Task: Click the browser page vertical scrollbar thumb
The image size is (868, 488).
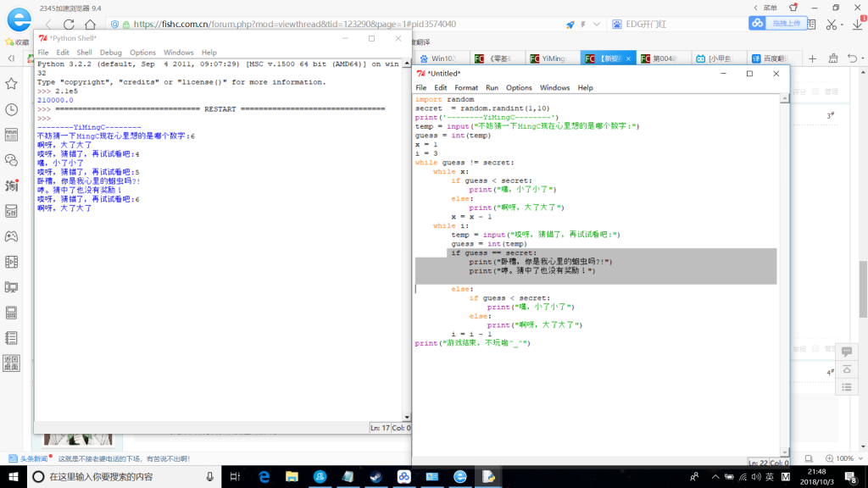Action: [863, 289]
